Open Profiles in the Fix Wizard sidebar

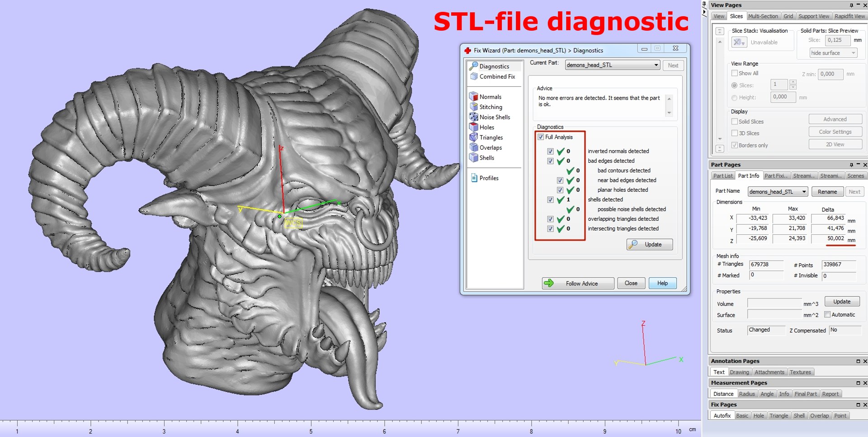point(485,178)
